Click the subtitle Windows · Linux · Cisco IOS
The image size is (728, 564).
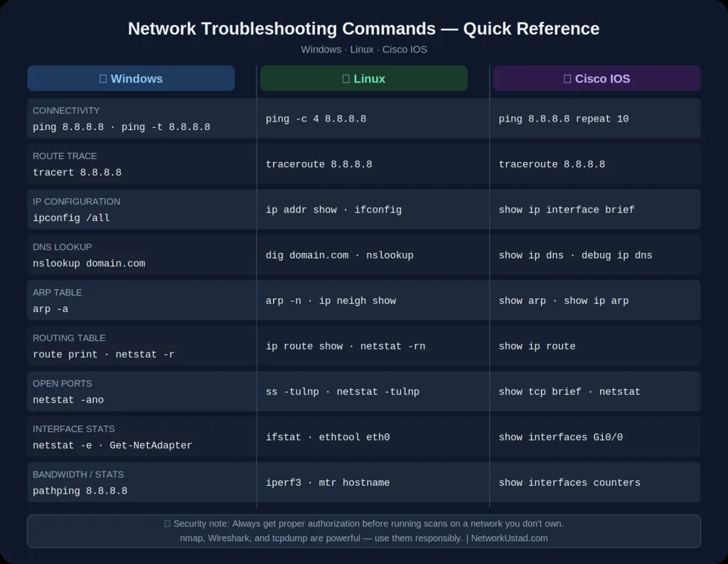tap(363, 50)
